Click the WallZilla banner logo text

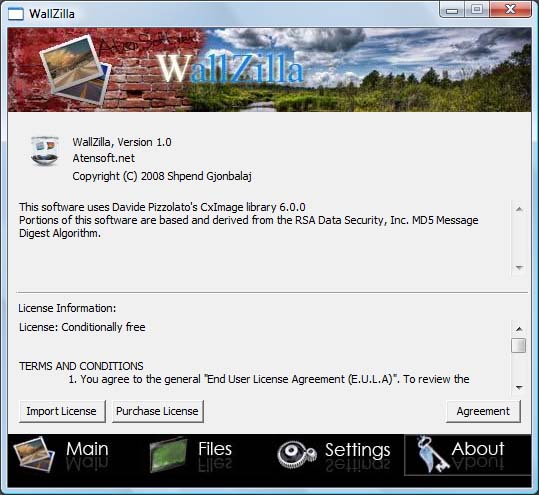coord(230,68)
